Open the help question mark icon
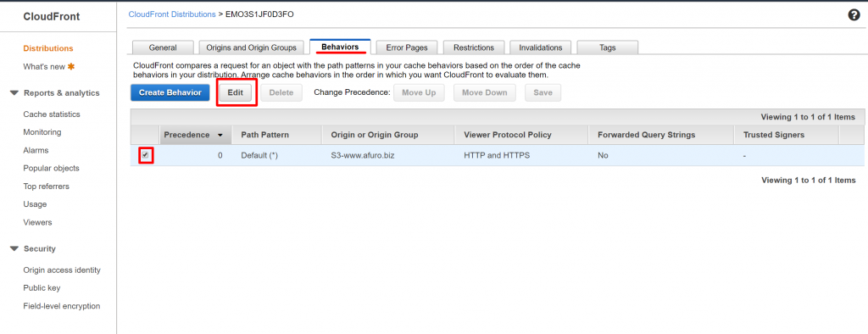868x334 pixels. point(854,15)
